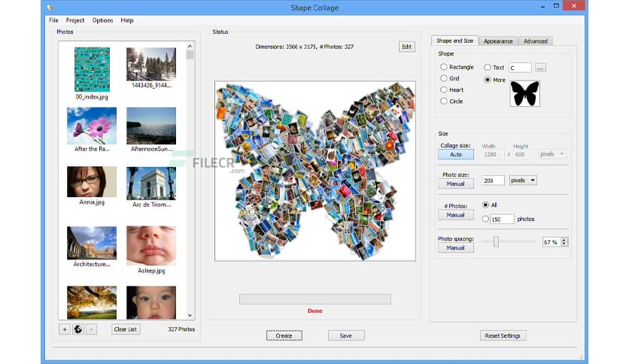Click the Clear List button
Screen dimensions: 629x364
126,329
